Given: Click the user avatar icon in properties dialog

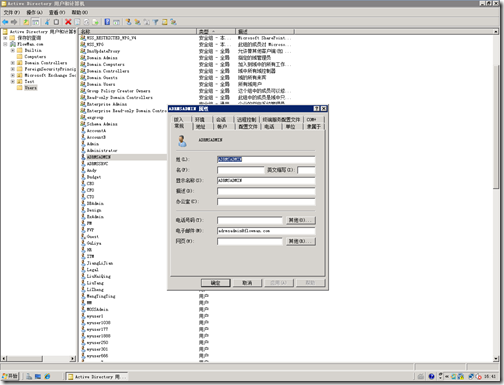Looking at the screenshot, I should [x=182, y=141].
